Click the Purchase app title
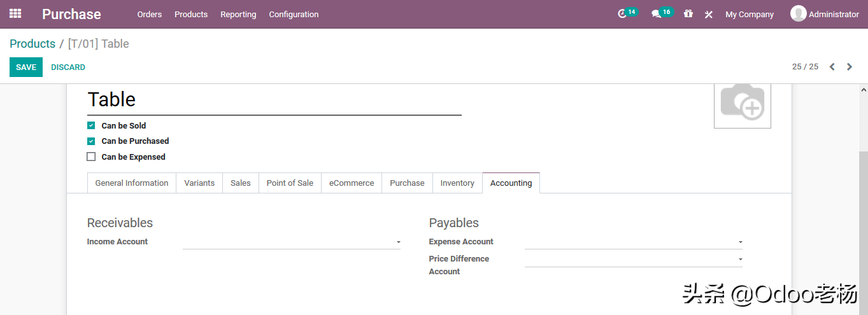This screenshot has height=315, width=868. 71,14
